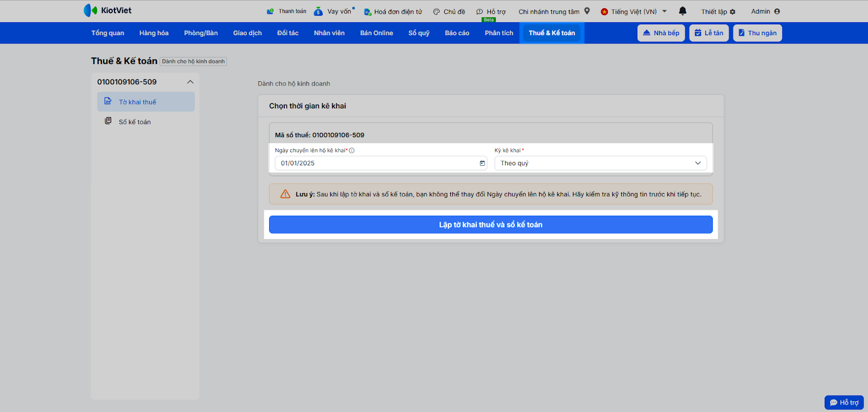The image size is (868, 412).
Task: Click the Dành cho hộ kinh doanh badge
Action: (x=193, y=61)
